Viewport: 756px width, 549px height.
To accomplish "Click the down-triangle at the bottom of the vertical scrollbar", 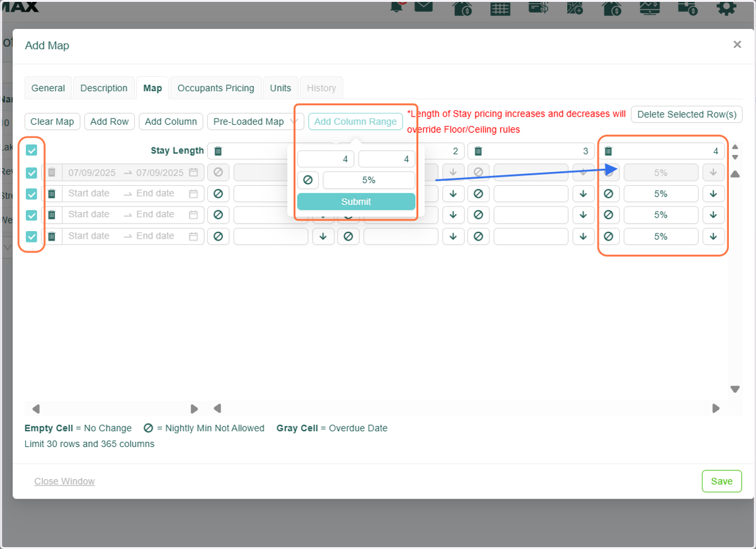I will tap(735, 389).
